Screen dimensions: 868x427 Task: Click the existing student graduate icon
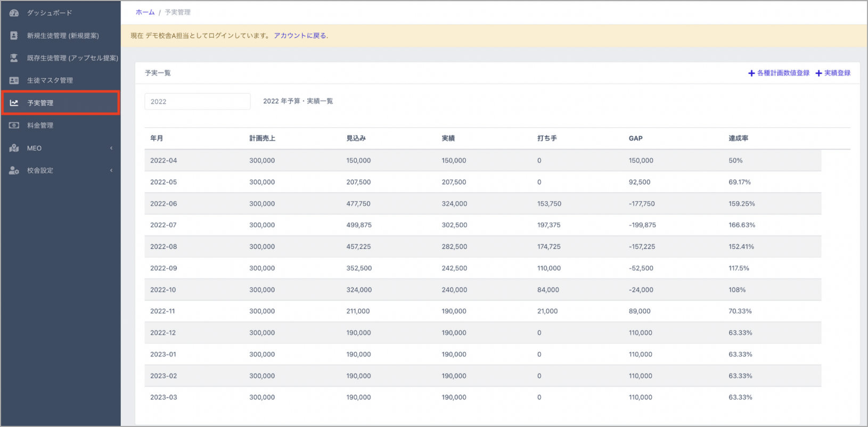pos(14,58)
